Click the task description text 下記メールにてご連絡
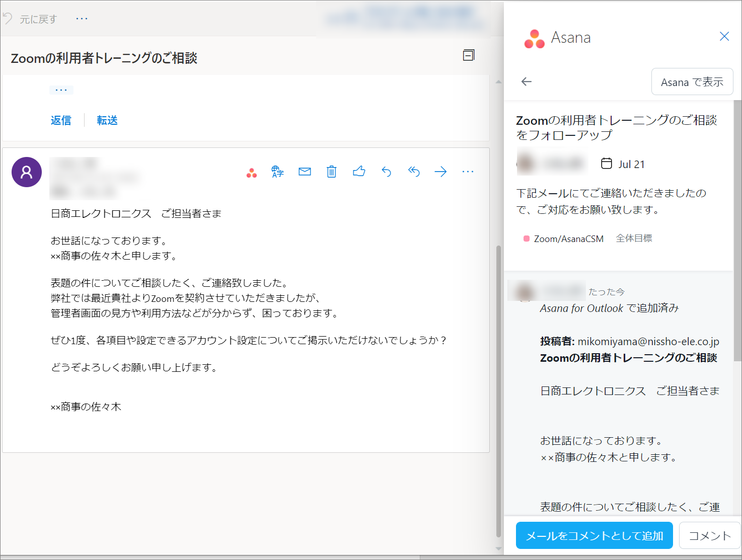Viewport: 742px width, 560px height. pyautogui.click(x=611, y=201)
